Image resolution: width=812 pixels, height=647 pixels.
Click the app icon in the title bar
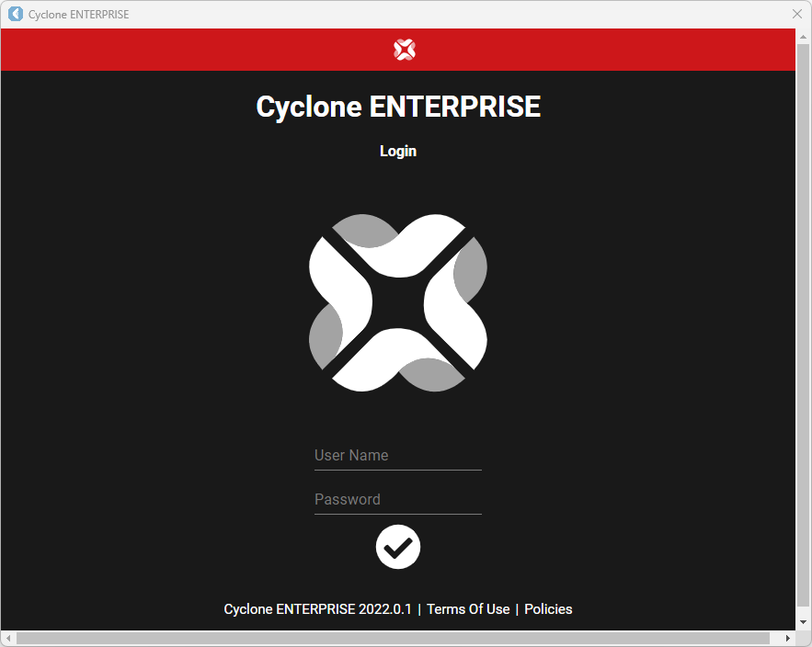(15, 14)
